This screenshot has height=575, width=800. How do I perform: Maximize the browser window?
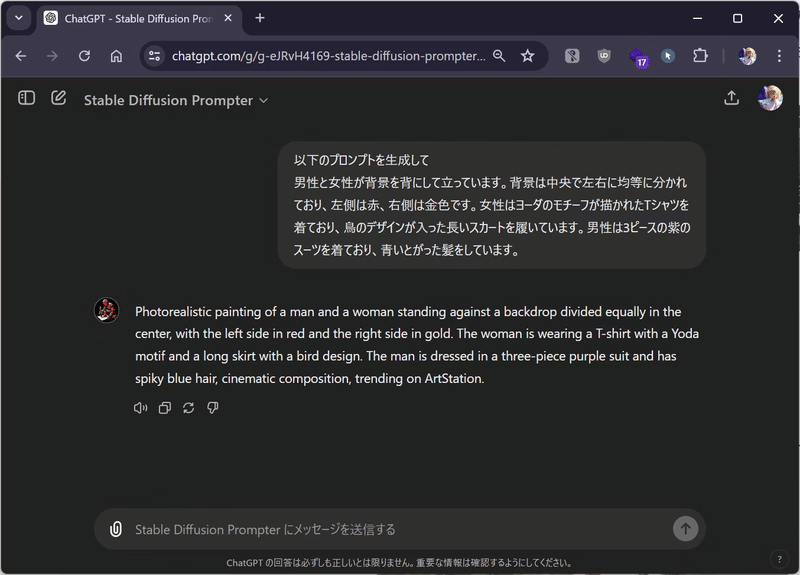738,18
